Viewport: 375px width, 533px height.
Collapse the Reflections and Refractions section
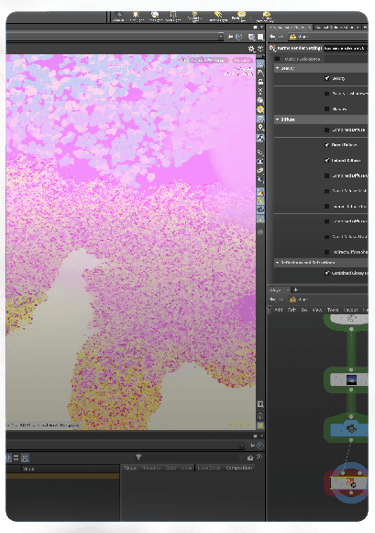click(277, 263)
